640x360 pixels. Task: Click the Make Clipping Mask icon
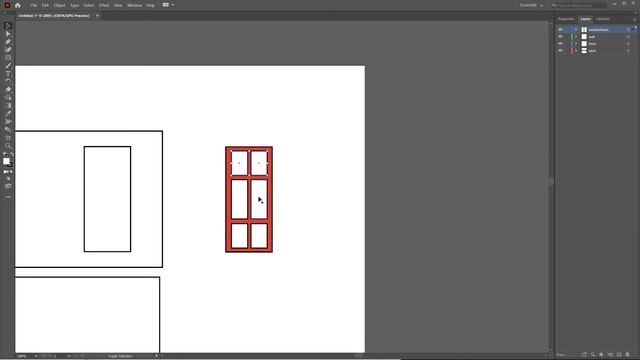click(601, 355)
